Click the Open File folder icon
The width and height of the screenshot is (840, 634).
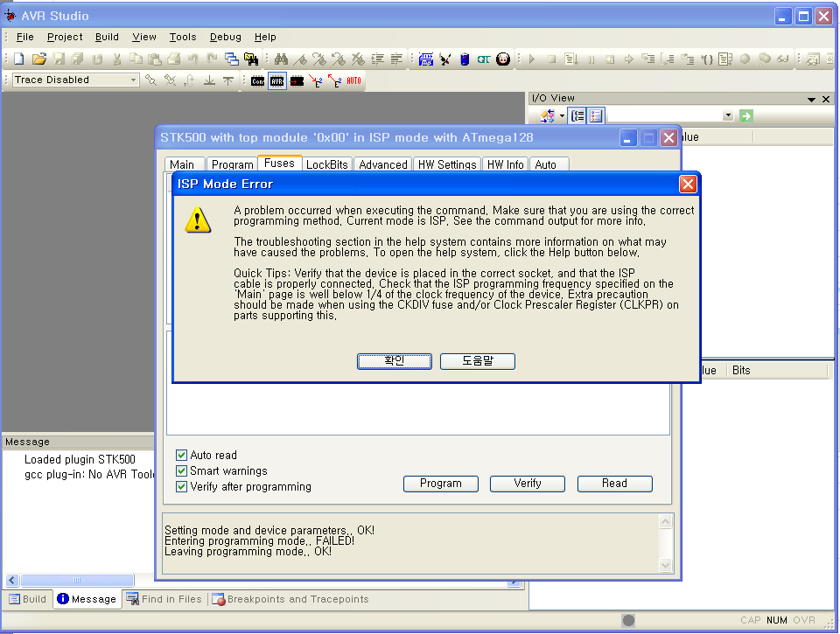[x=38, y=59]
